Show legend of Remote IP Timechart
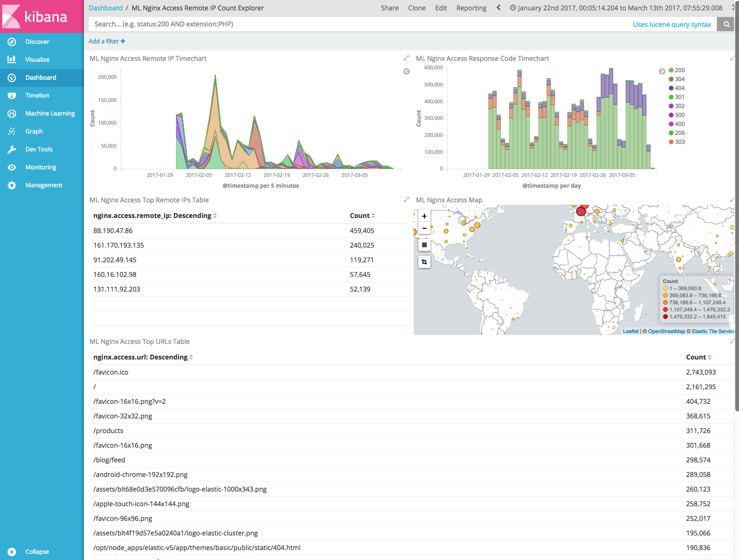The image size is (739, 560). tap(407, 72)
